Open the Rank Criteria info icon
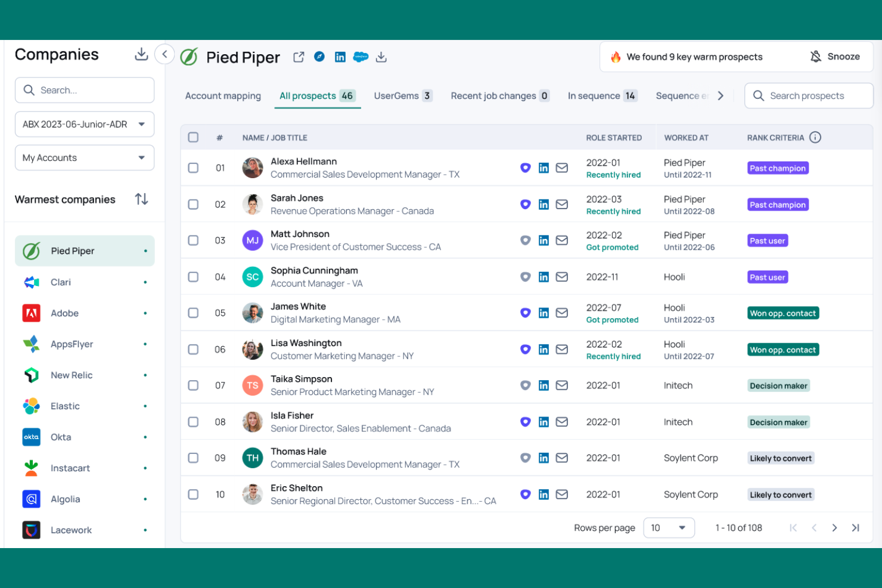 click(815, 138)
